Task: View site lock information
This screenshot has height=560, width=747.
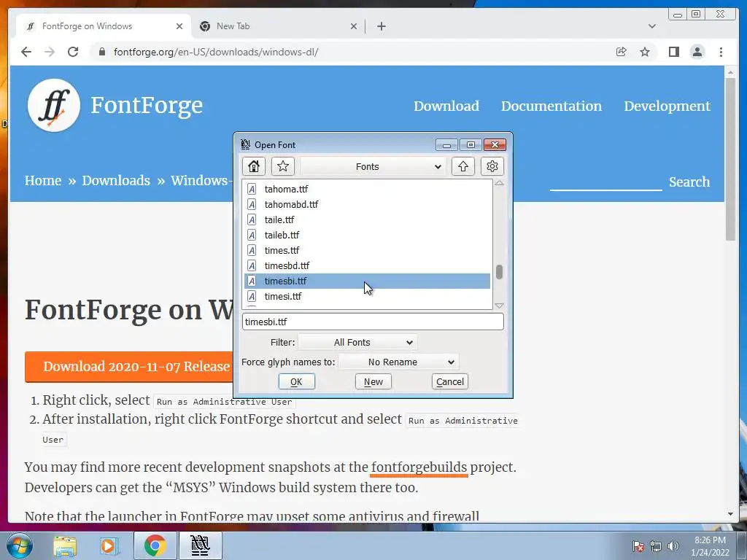Action: point(101,52)
